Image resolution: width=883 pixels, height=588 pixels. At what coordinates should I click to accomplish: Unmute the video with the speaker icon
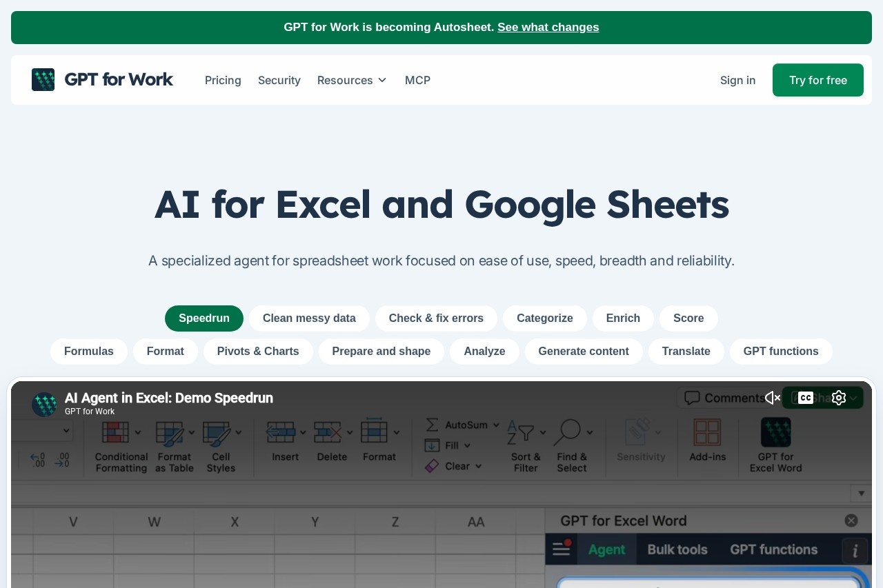tap(773, 398)
